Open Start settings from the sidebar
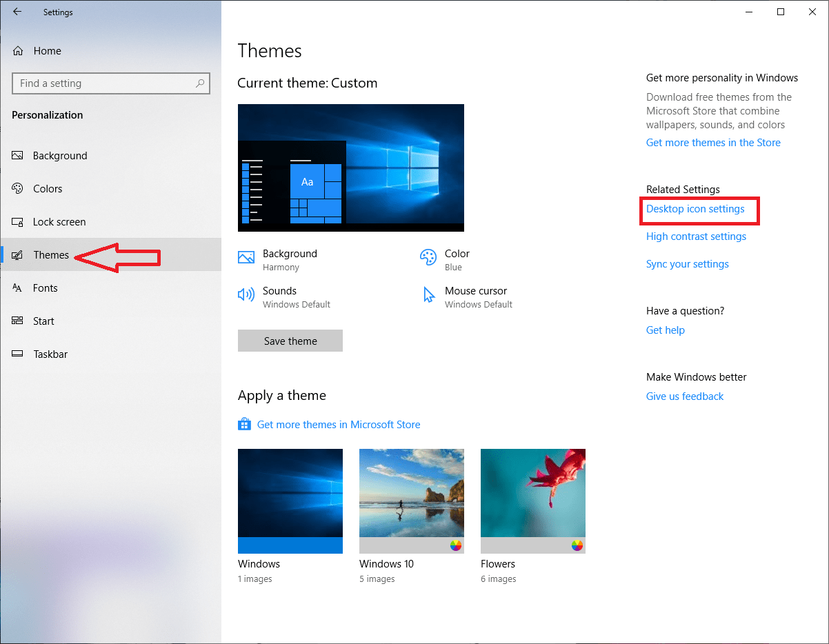Image resolution: width=829 pixels, height=644 pixels. click(17, 321)
